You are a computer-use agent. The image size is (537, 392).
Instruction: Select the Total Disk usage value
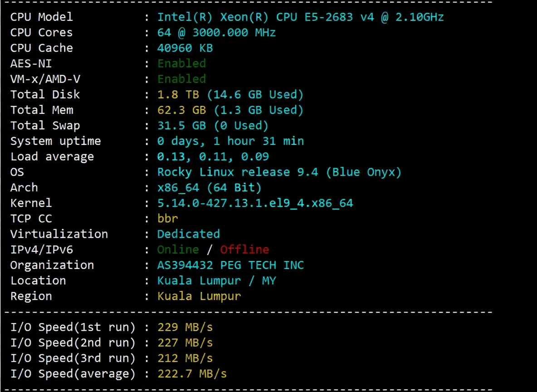[x=230, y=94]
